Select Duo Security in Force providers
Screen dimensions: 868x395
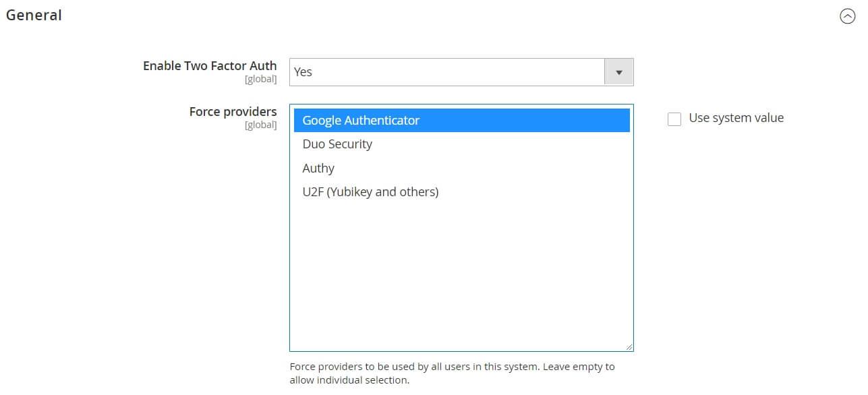pos(461,144)
